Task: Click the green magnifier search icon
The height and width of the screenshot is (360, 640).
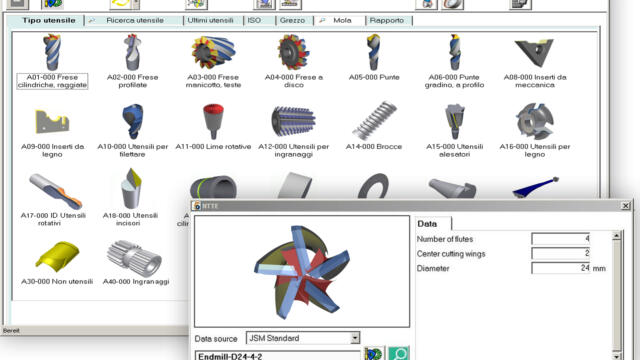Action: 398,353
